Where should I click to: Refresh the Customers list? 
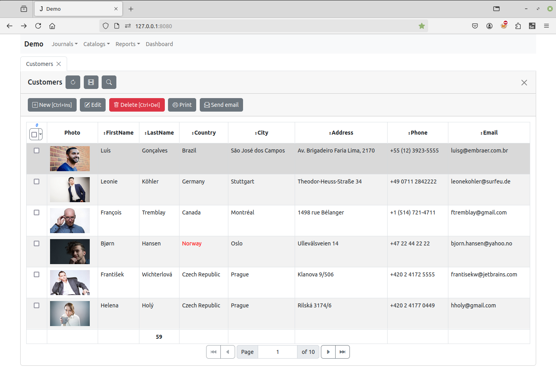click(73, 82)
